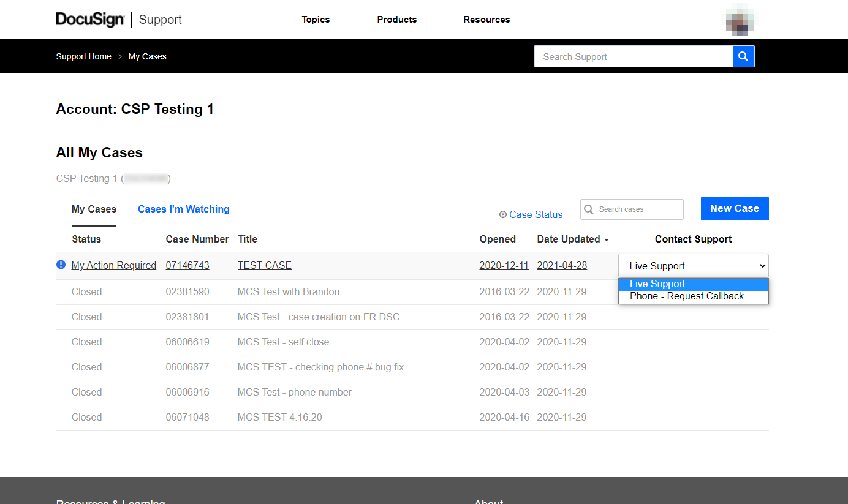This screenshot has width=848, height=504.
Task: Open the Topics menu
Action: coord(316,19)
